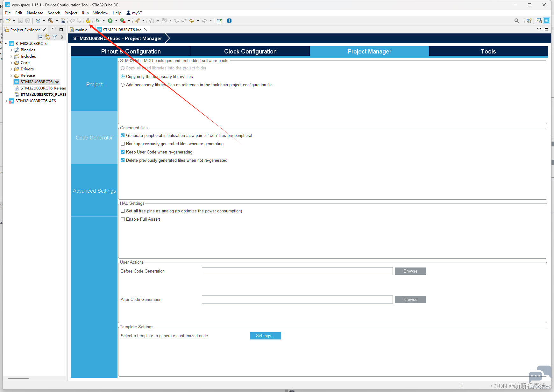Switch to the main.c editor tab
Image resolution: width=554 pixels, height=392 pixels.
(81, 30)
